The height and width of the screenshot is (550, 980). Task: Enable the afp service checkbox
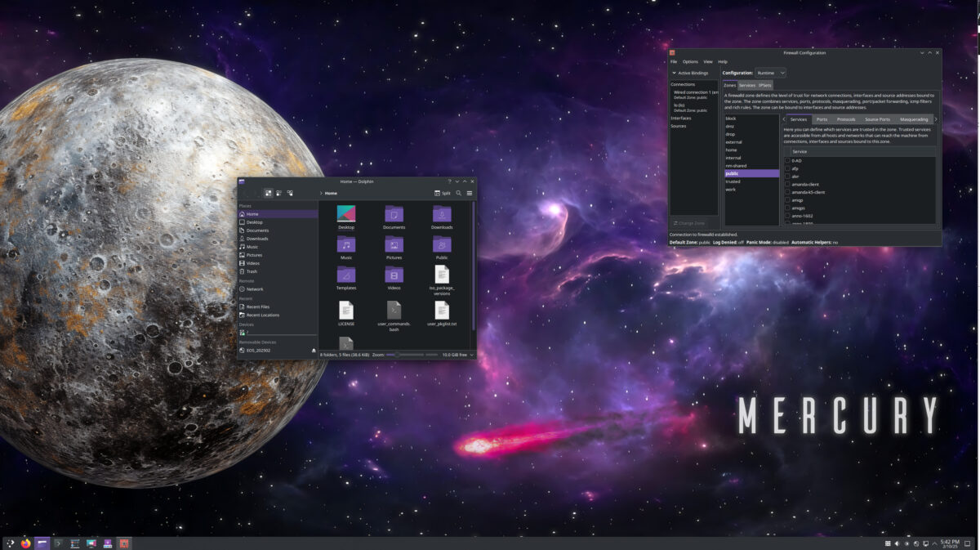(x=786, y=168)
